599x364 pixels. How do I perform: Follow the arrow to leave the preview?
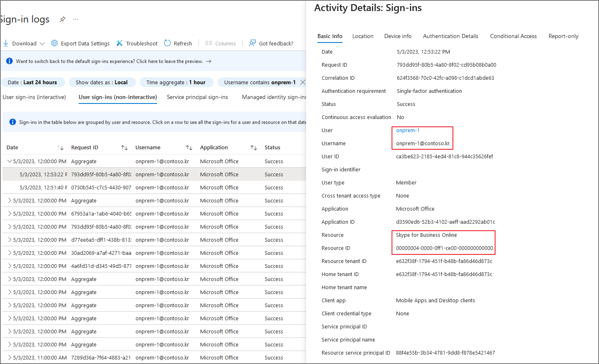pos(209,61)
